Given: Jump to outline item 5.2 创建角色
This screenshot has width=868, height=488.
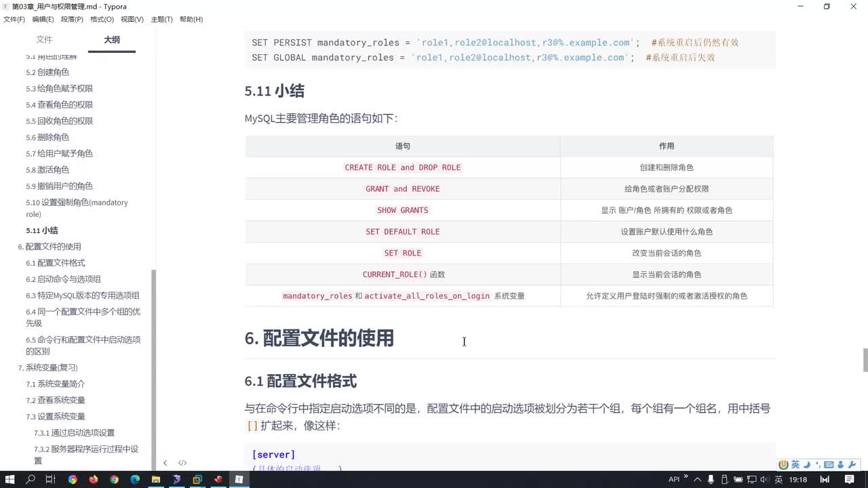Looking at the screenshot, I should point(47,72).
